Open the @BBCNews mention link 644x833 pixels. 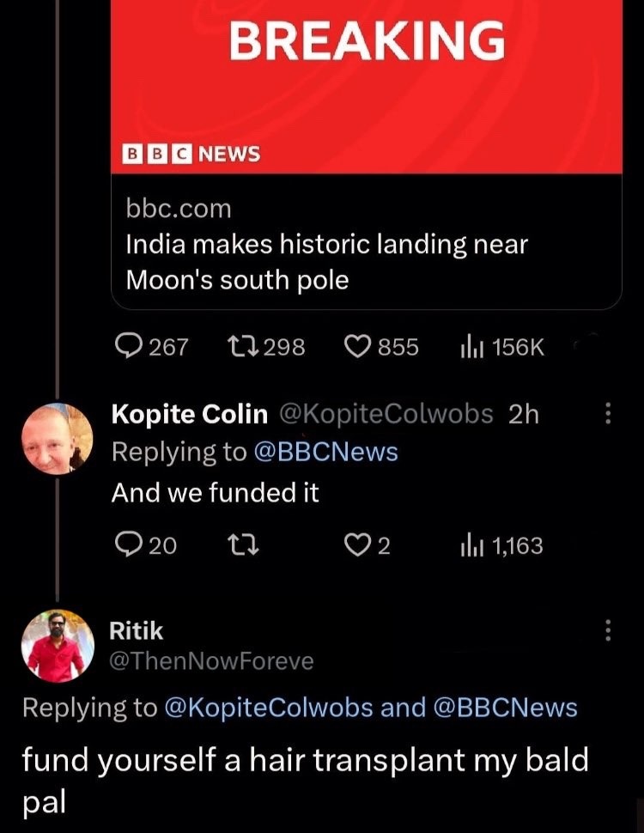tap(326, 452)
